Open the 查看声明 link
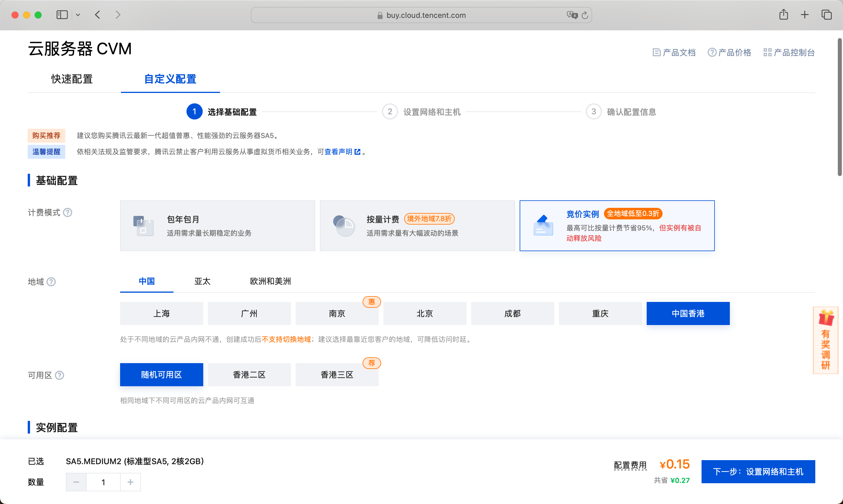Viewport: 843px width, 504px height. tap(338, 152)
